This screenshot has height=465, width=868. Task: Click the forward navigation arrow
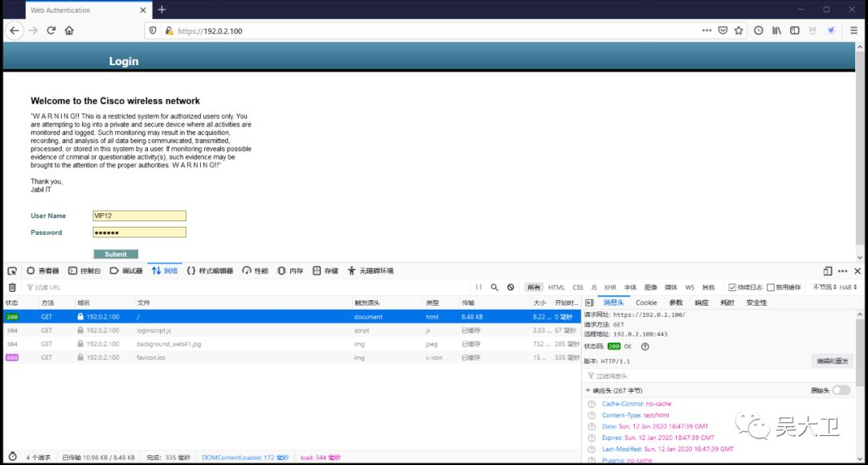pos(33,31)
